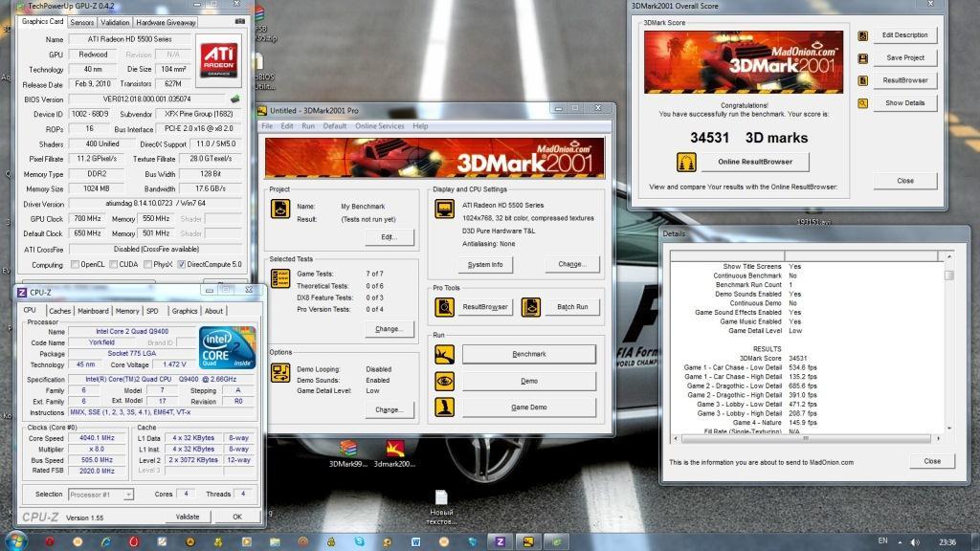980x551 pixels.
Task: Switch to Validation tab in GPU-Z
Action: click(115, 23)
